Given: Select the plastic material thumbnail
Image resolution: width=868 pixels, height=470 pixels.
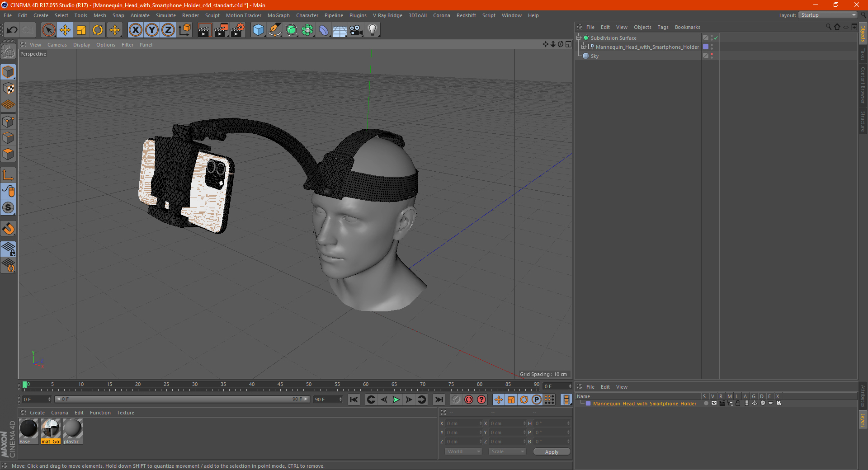Looking at the screenshot, I should click(x=72, y=431).
